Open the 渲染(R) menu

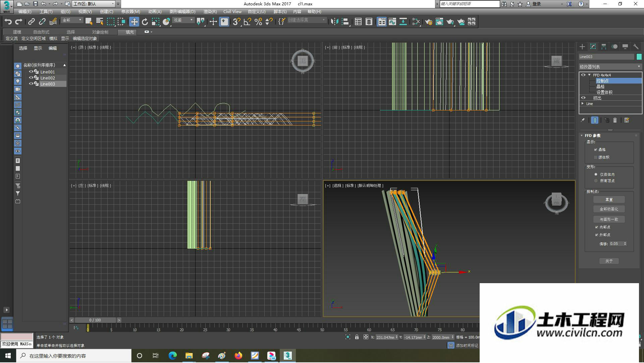(210, 12)
